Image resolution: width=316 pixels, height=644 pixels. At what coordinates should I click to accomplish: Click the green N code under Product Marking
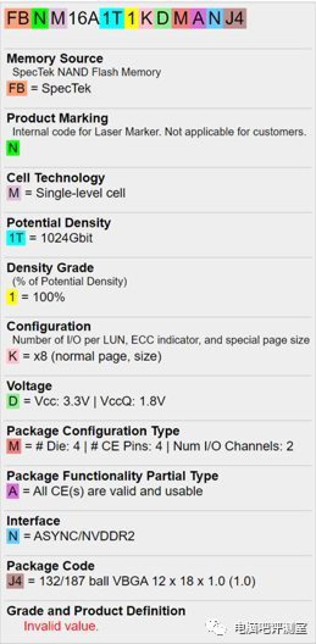pyautogui.click(x=13, y=149)
